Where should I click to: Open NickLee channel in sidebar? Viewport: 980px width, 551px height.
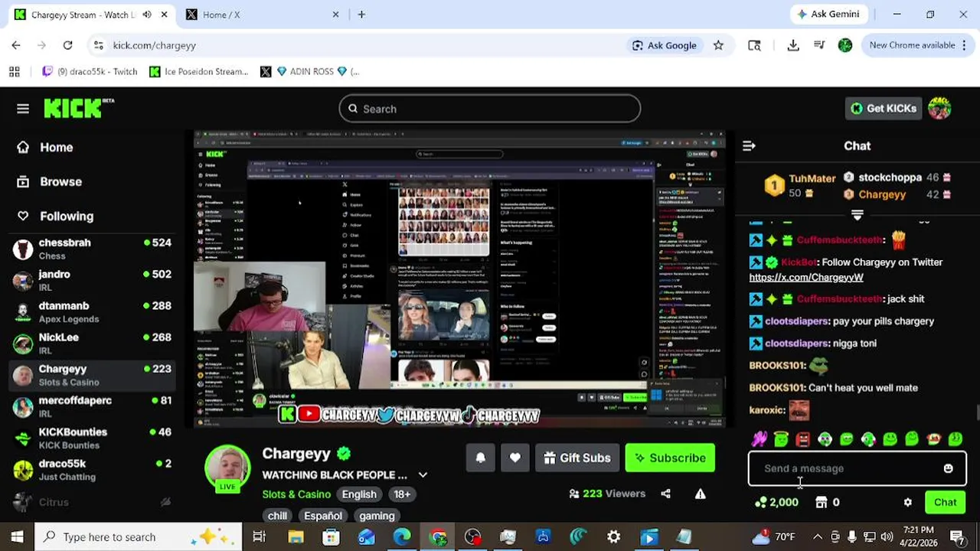tap(92, 344)
